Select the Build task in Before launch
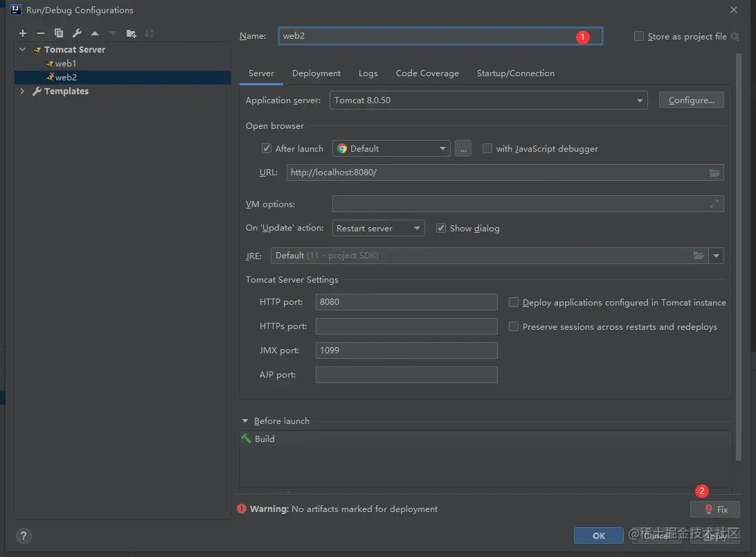This screenshot has height=557, width=756. [x=485, y=439]
